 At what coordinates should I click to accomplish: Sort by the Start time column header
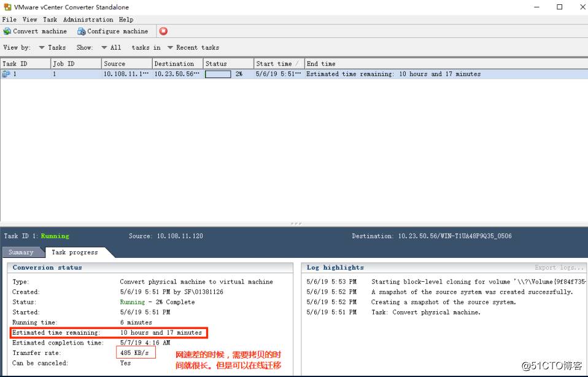pyautogui.click(x=274, y=64)
